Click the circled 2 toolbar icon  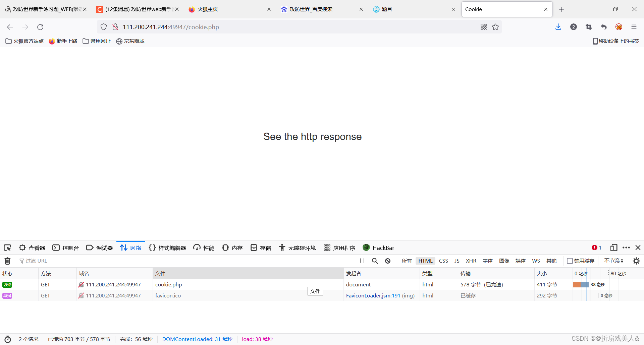tap(574, 27)
